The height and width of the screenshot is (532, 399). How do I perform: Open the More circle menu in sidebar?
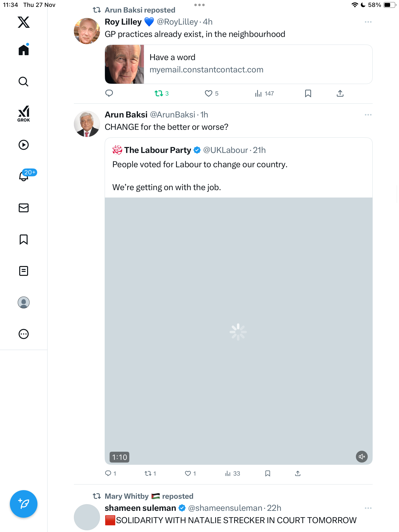pos(24,334)
